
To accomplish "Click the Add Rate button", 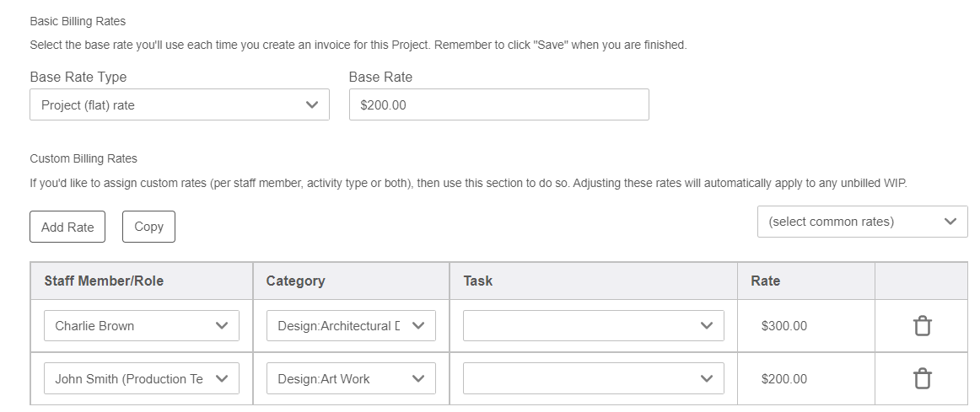I will pyautogui.click(x=67, y=227).
